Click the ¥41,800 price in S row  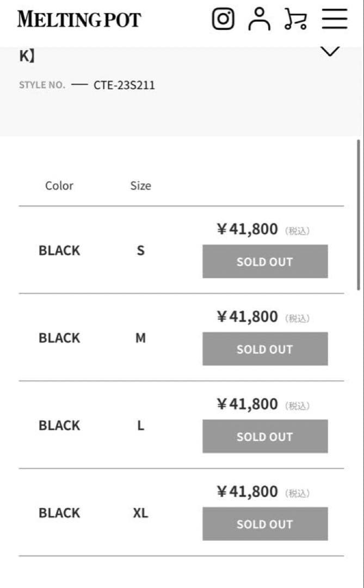click(248, 229)
